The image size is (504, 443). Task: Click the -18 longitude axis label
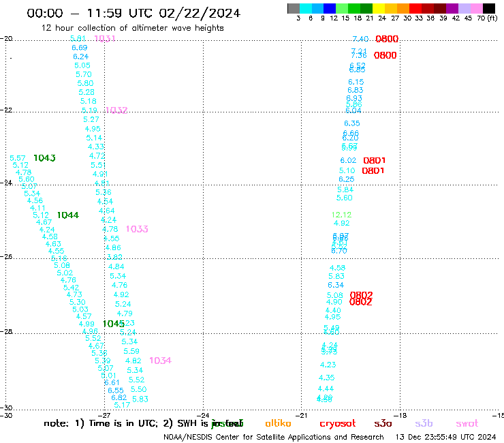400,416
